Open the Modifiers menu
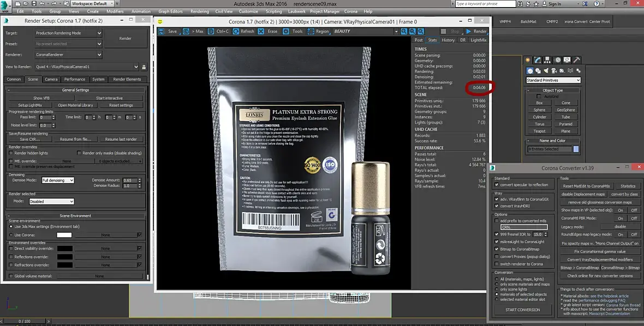 coord(115,11)
